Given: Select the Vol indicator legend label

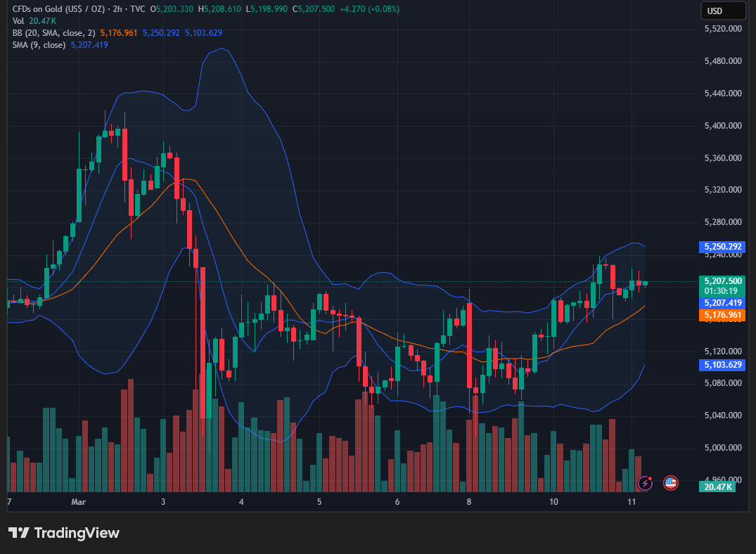Looking at the screenshot, I should [19, 21].
